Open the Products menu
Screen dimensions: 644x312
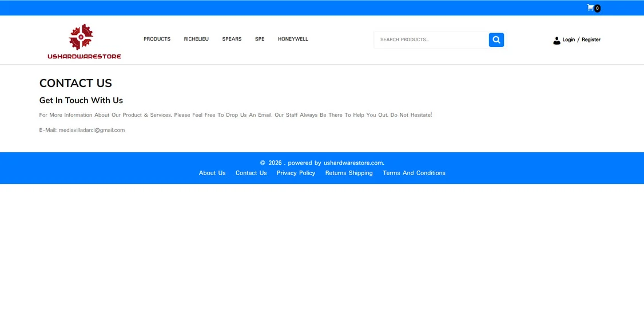(157, 39)
